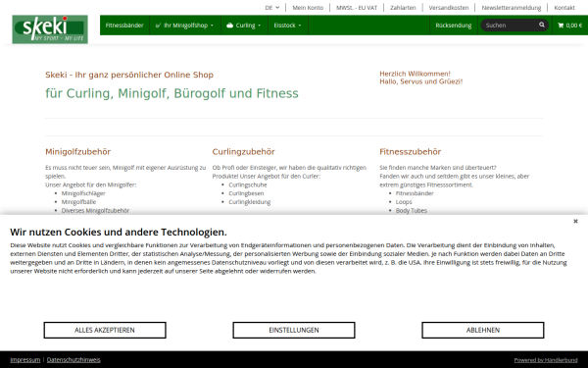Screen dimensions: 588x368
Task: Click the Curlingbesen list item
Action: point(246,193)
